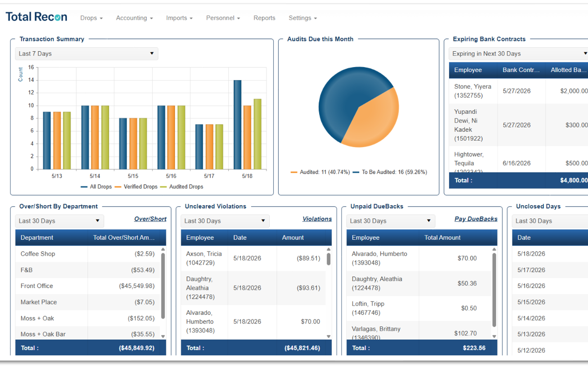
Task: Open the Last 7 Days dropdown
Action: point(86,54)
